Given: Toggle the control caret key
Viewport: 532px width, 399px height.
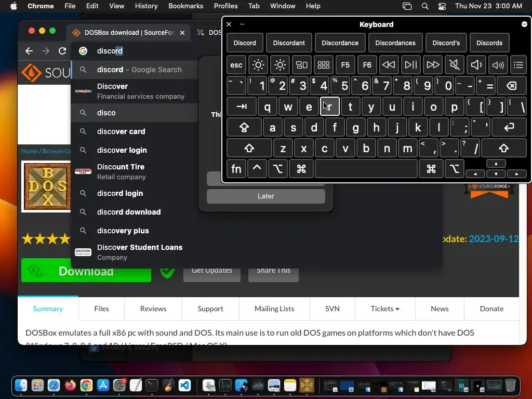Looking at the screenshot, I should (x=257, y=169).
